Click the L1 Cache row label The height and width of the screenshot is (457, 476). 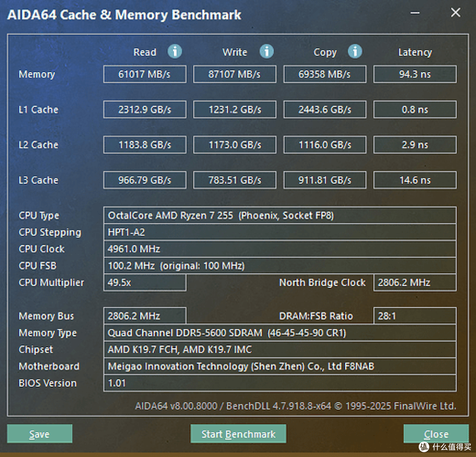[x=38, y=110]
